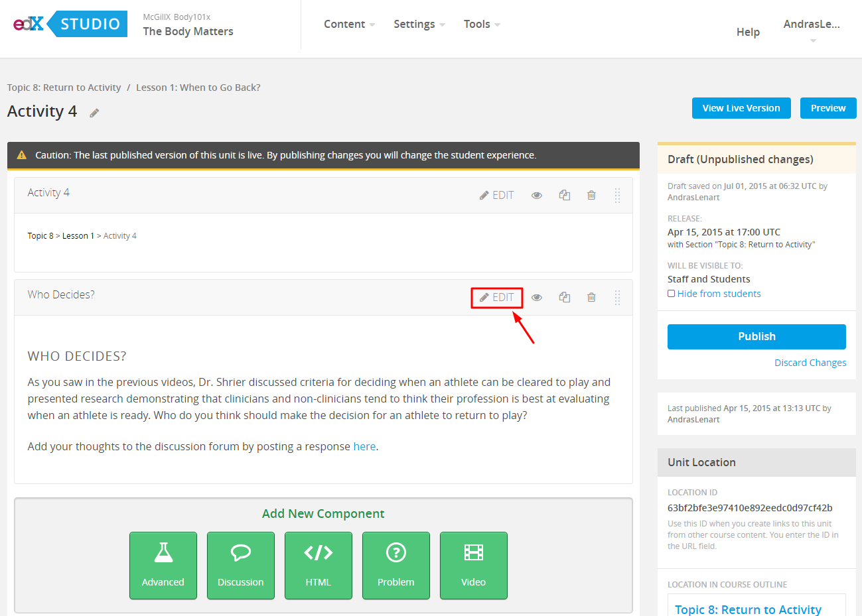Screen dimensions: 862x616
Task: Toggle eye icon in Activity 4 component header
Action: pos(537,195)
